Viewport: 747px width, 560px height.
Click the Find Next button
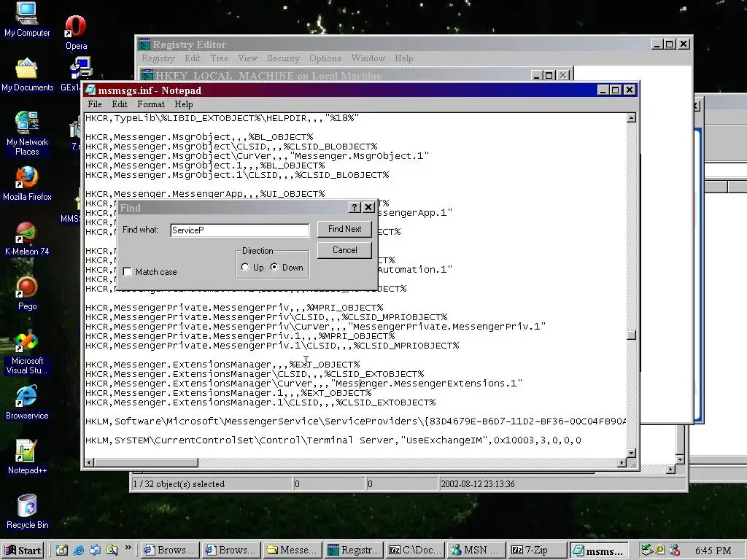344,229
